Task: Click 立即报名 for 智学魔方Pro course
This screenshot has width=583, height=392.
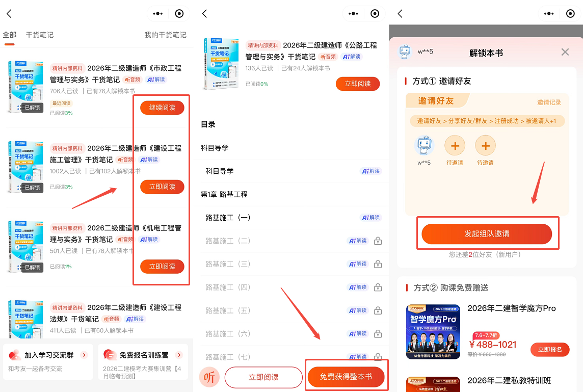Action: 550,350
